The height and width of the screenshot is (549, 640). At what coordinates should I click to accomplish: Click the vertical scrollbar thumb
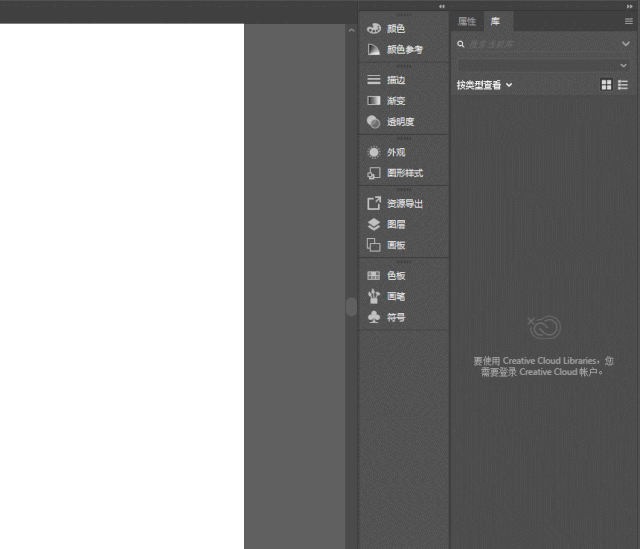coord(351,307)
